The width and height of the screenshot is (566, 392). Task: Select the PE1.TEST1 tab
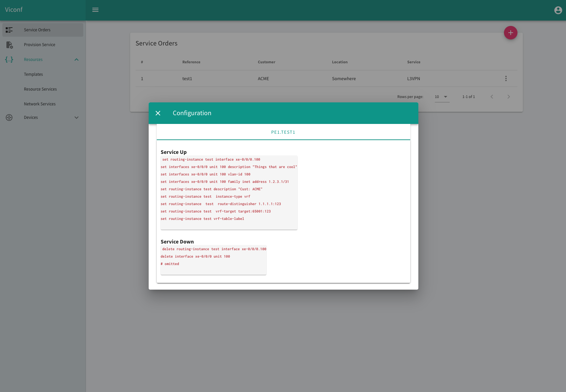283,132
